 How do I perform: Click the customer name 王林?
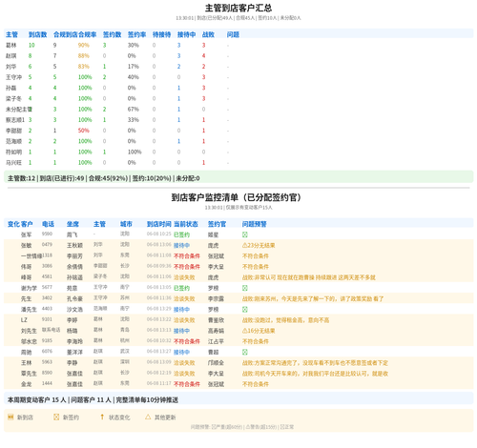pyautogui.click(x=27, y=363)
